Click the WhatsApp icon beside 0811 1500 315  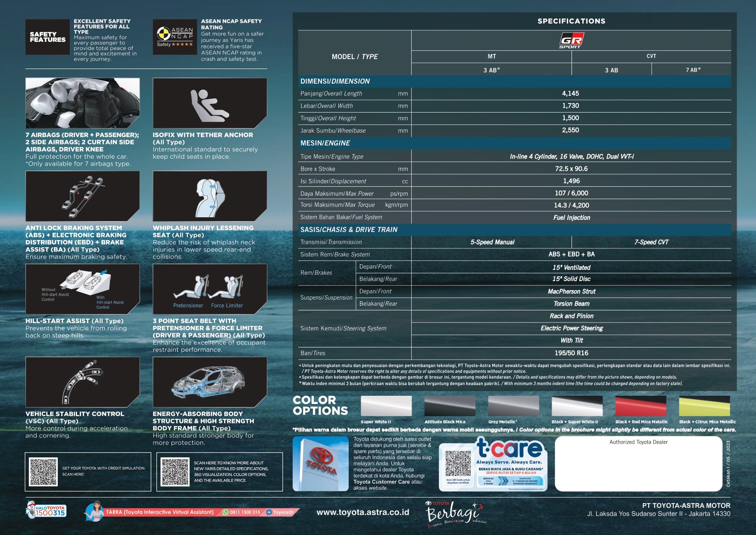225,512
